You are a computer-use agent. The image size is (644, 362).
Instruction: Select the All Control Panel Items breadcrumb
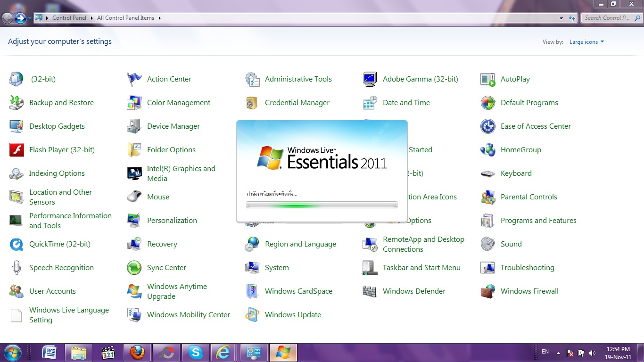(x=125, y=18)
